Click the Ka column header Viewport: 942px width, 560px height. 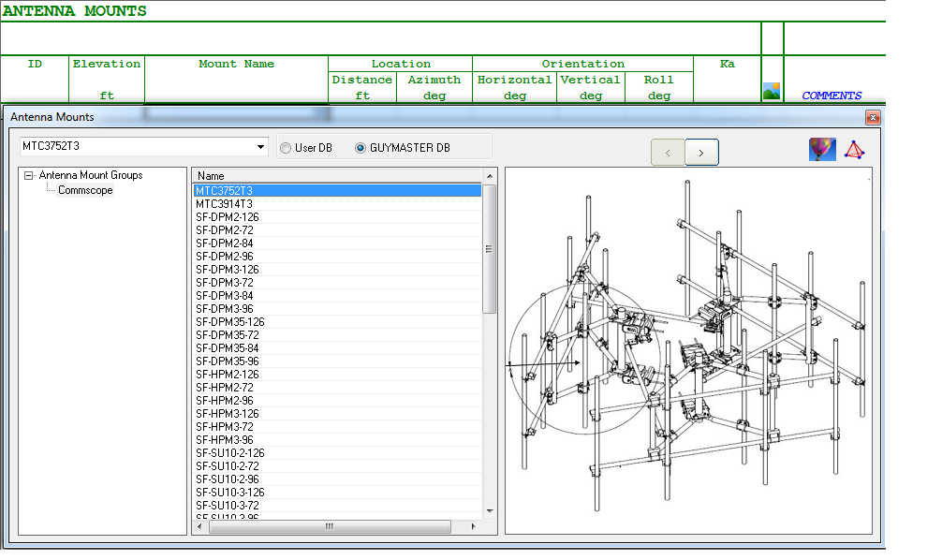727,80
